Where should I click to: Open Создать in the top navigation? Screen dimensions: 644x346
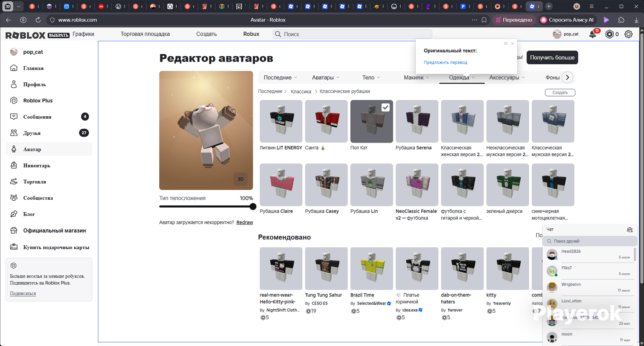206,34
